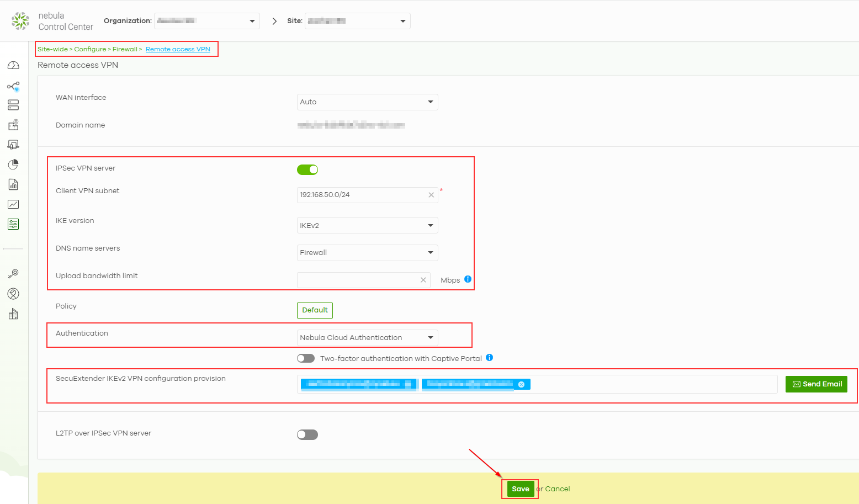Open the line graph monitor sidebar icon
The image size is (859, 504).
tap(13, 204)
